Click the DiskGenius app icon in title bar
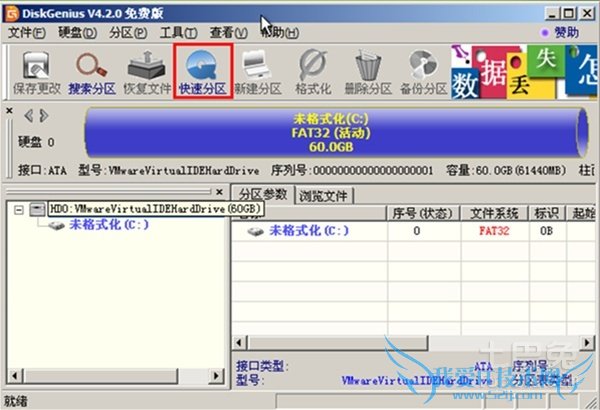 [x=11, y=14]
